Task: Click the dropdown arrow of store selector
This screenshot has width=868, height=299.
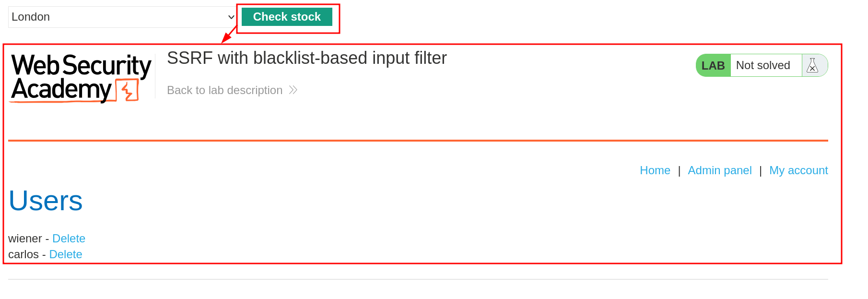Action: 231,17
